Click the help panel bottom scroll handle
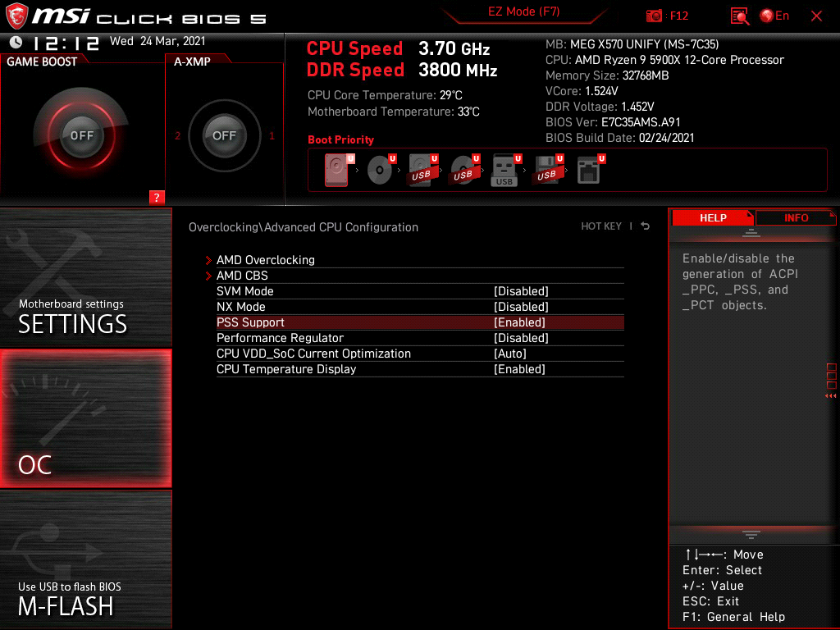The image size is (840, 630). tap(751, 535)
